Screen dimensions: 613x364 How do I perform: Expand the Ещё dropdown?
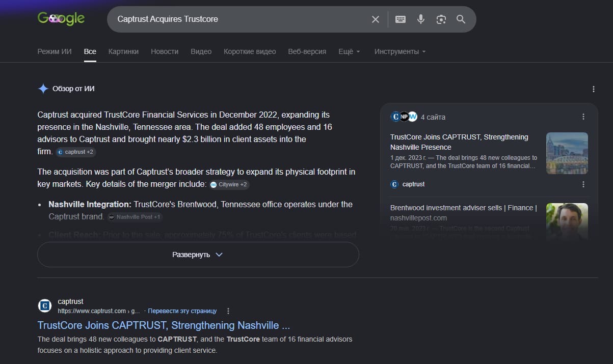[x=349, y=51]
